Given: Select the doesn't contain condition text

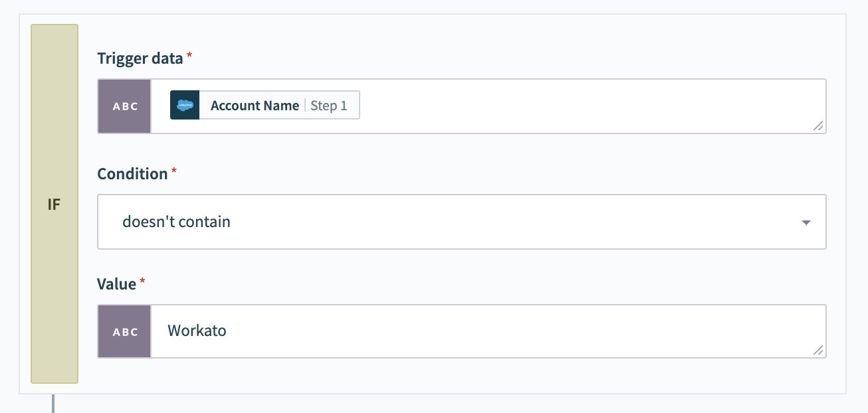Looking at the screenshot, I should tap(176, 222).
